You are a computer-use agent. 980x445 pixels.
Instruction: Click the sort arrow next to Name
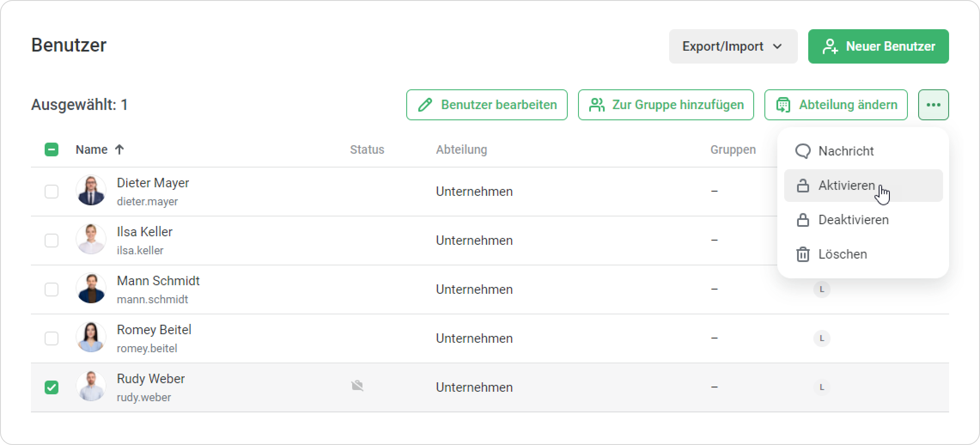point(119,149)
